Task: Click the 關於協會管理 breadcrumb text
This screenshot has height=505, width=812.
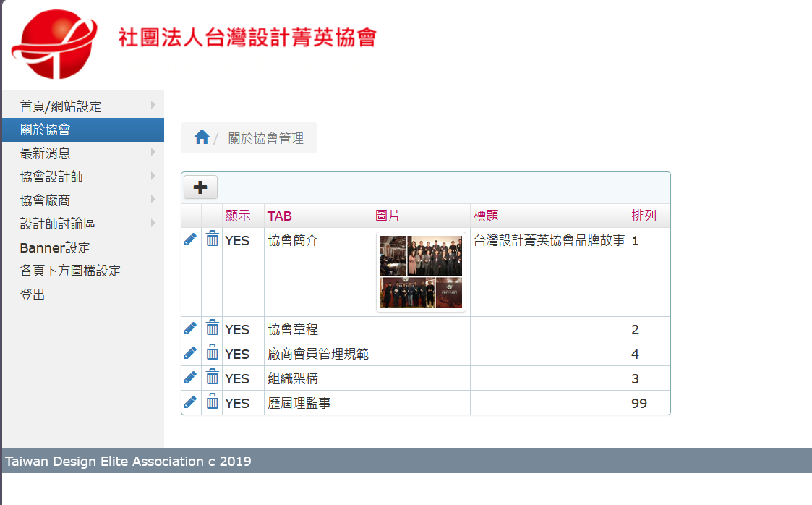Action: point(265,138)
